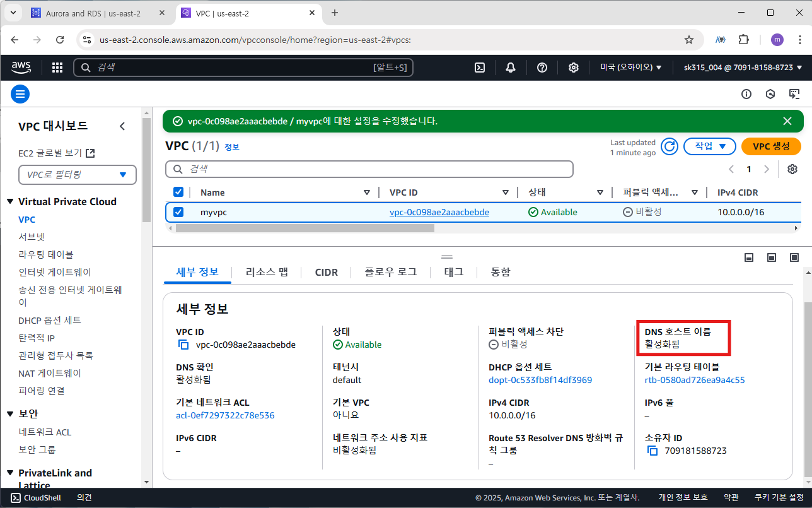The image size is (812, 508).
Task: Open table preferences gear icon
Action: click(792, 169)
